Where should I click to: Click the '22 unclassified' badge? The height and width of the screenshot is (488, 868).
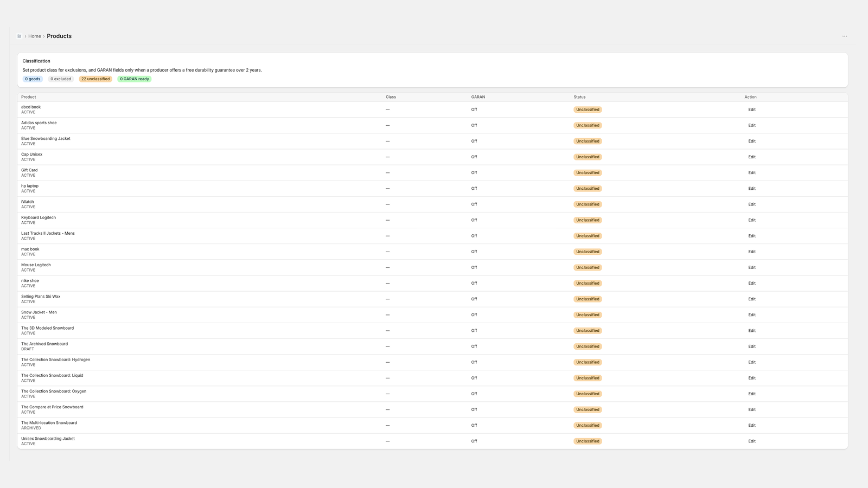point(95,79)
